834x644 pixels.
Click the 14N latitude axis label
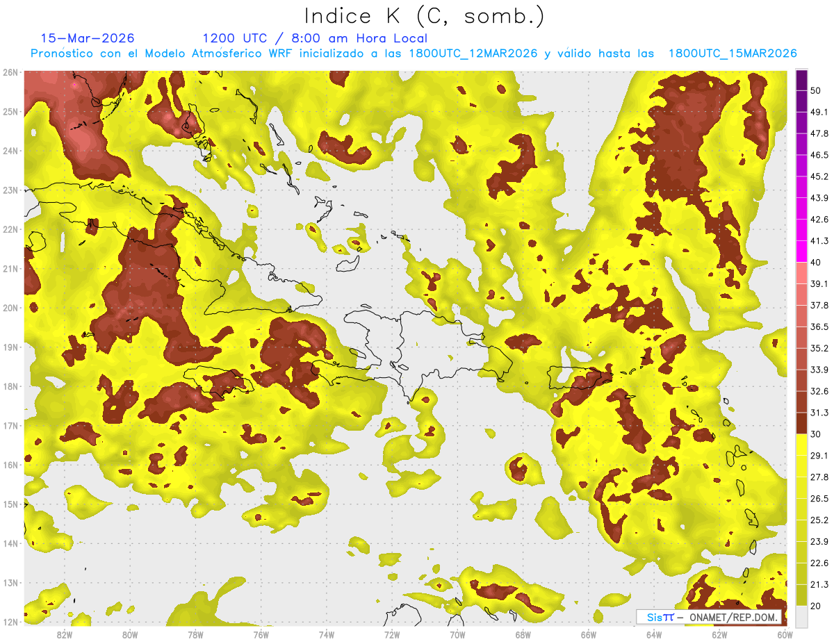point(10,543)
